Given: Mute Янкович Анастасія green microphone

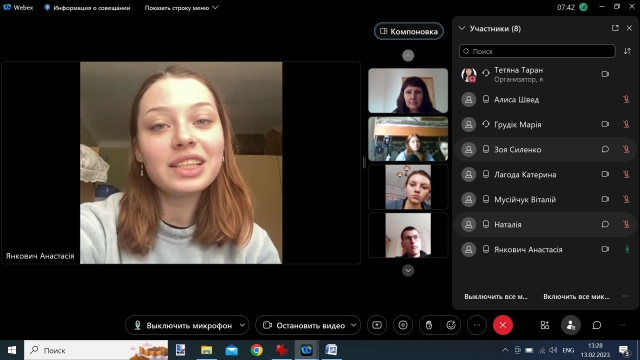Looking at the screenshot, I should 627,249.
